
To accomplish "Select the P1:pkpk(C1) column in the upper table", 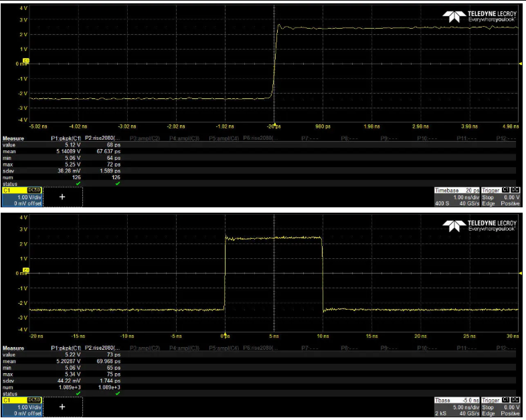I will click(68, 138).
